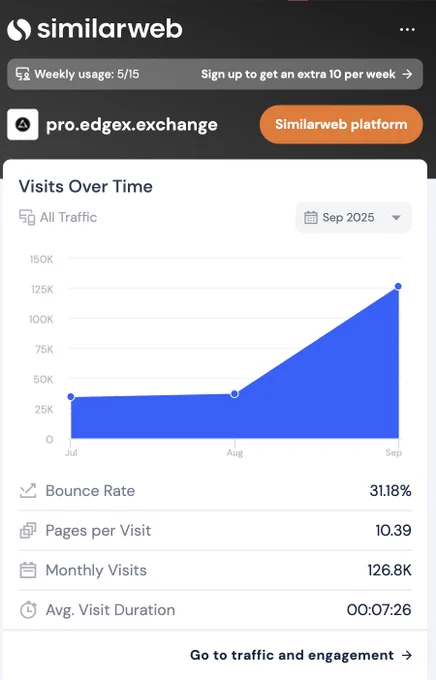Viewport: 436px width, 680px height.
Task: Open Go to traffic and engagement link
Action: pyautogui.click(x=301, y=655)
